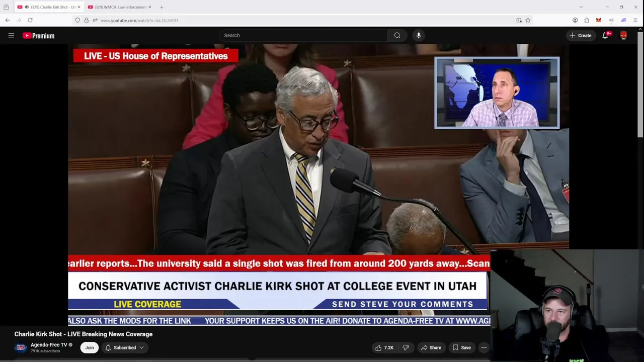Open the Firefox View icon
The height and width of the screenshot is (362, 644).
pos(6,7)
